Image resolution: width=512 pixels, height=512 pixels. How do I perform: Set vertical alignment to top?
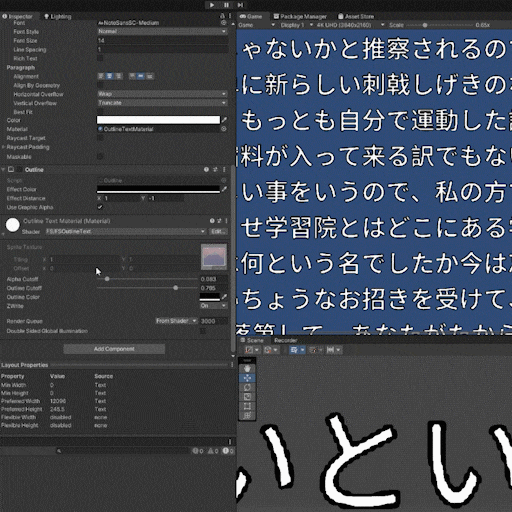[132, 76]
